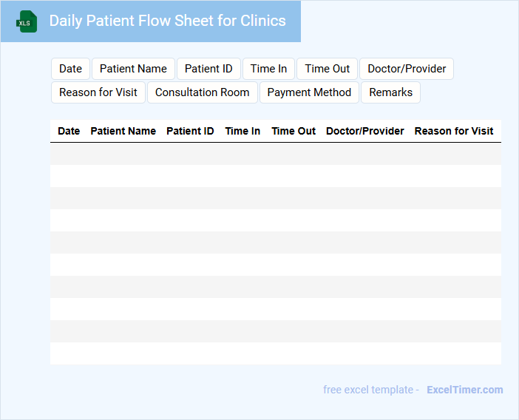The width and height of the screenshot is (519, 420).
Task: Click the Patient ID tag
Action: (208, 69)
